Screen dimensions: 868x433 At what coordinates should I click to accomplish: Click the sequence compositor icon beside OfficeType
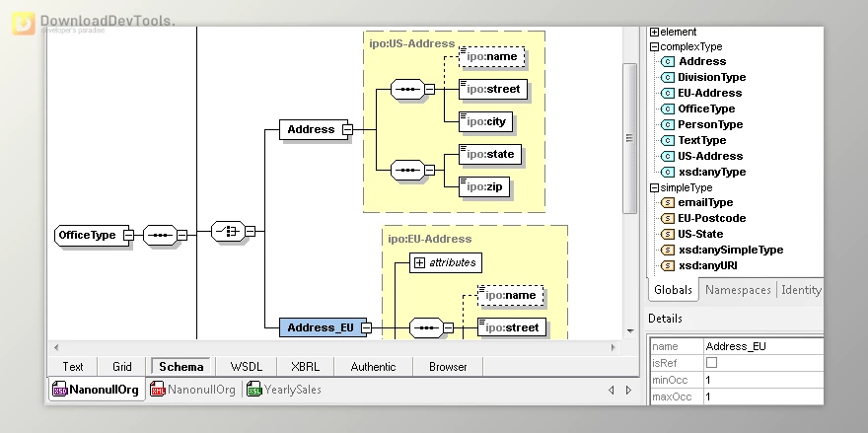coord(159,235)
